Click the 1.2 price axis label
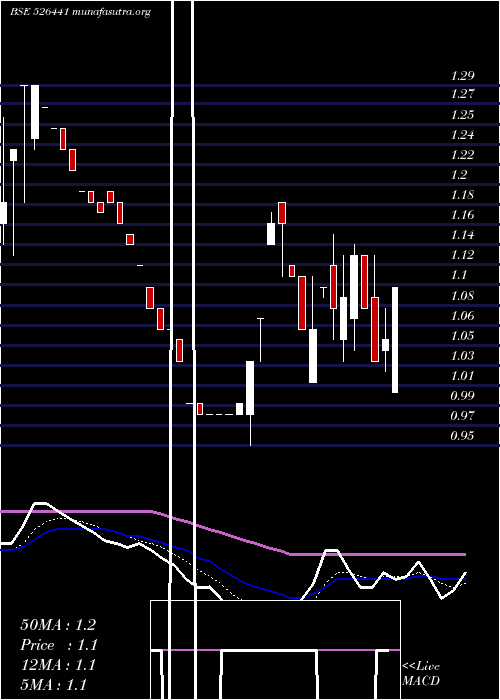The height and width of the screenshot is (700, 500). [459, 175]
